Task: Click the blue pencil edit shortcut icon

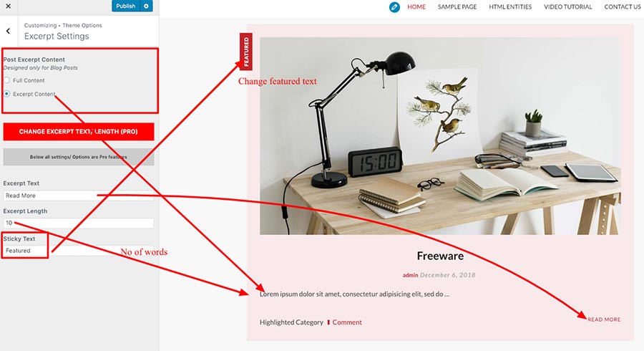Action: (394, 7)
